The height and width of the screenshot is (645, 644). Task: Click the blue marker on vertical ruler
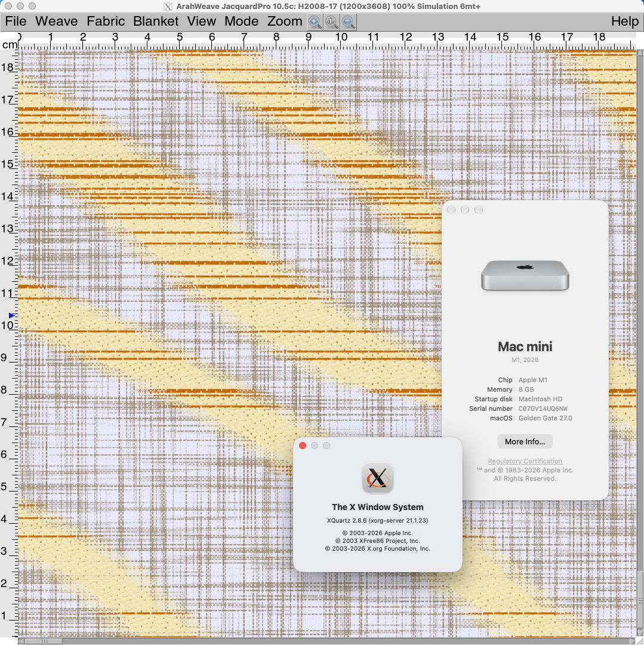[x=11, y=315]
